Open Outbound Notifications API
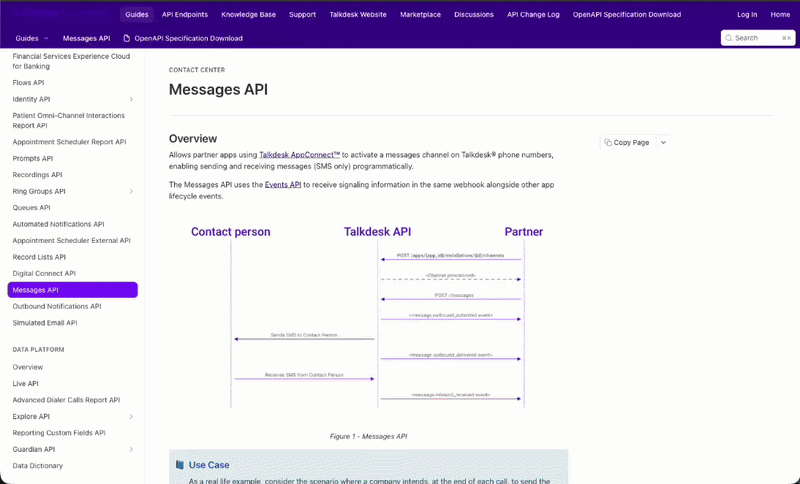This screenshot has width=800, height=484. pos(57,306)
